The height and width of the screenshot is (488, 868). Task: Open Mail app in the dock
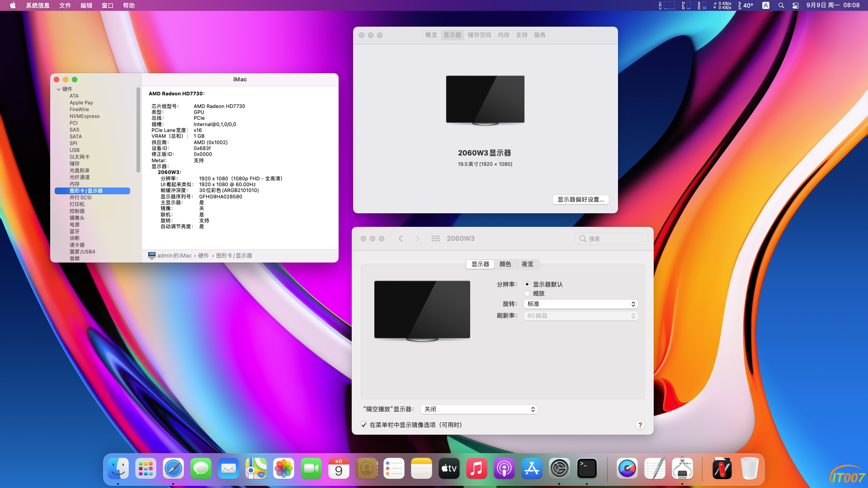pos(228,469)
